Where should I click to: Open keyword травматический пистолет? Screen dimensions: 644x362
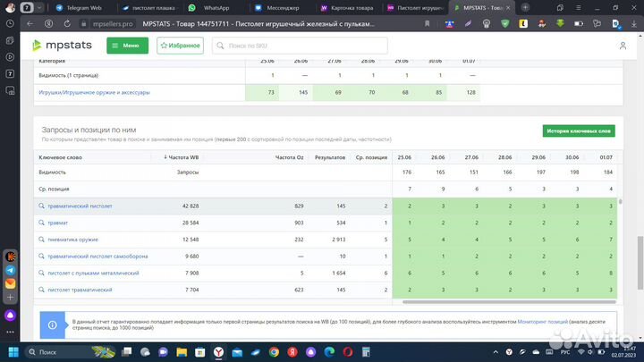[80, 206]
